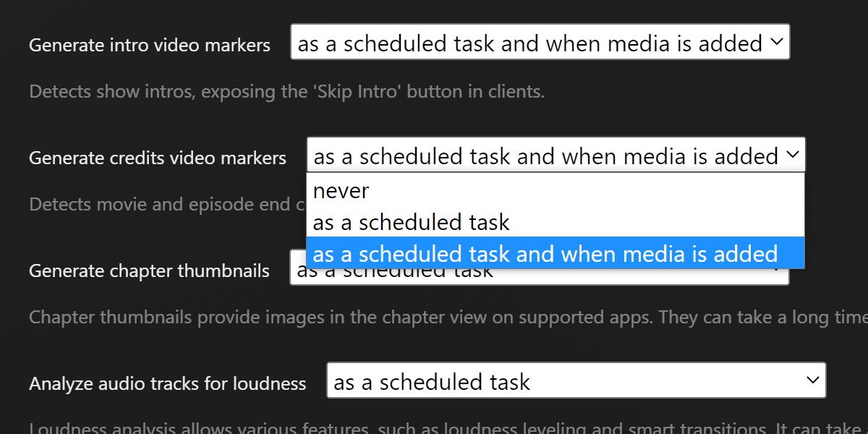
Task: Click the loudness dropdown chevron arrow
Action: 812,381
